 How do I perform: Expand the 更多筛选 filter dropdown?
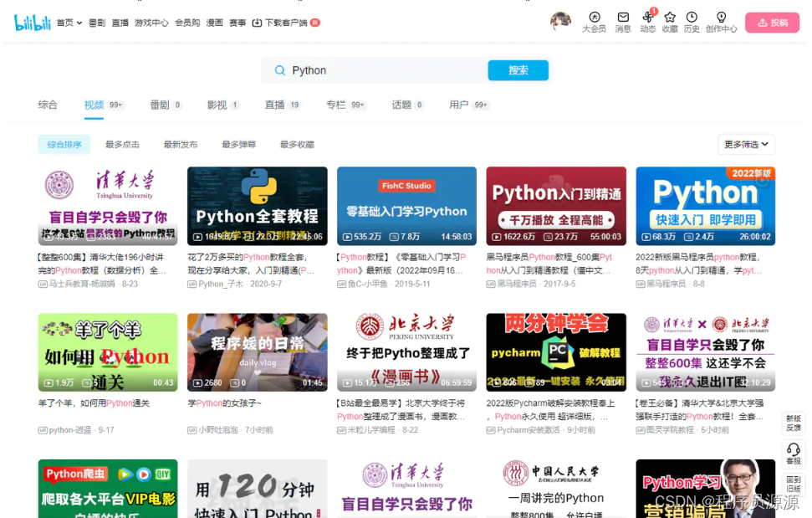(x=746, y=145)
